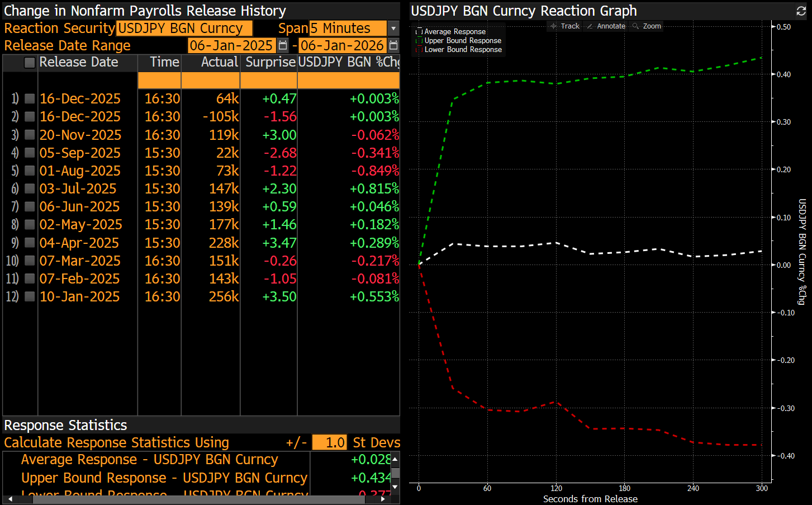
Task: Open the Span 5 Minutes combo box
Action: click(348, 29)
